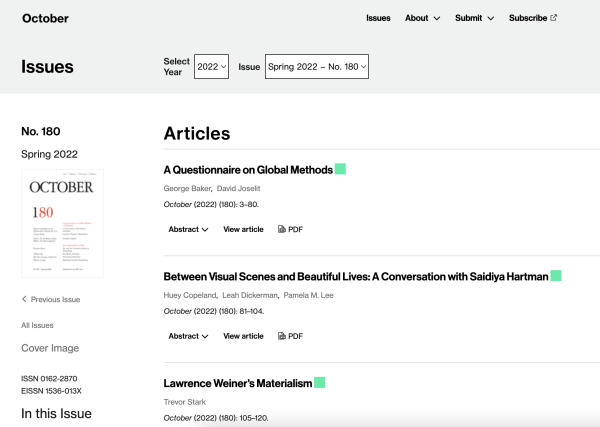Click author Leah Dickerman
Viewport: 600px width, 427px height.
click(x=250, y=295)
